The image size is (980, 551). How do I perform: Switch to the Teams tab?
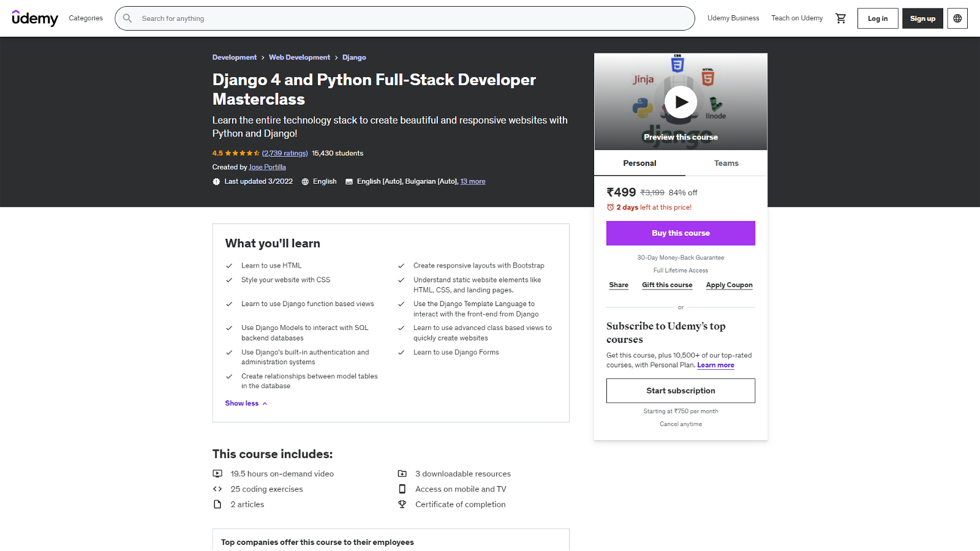726,163
